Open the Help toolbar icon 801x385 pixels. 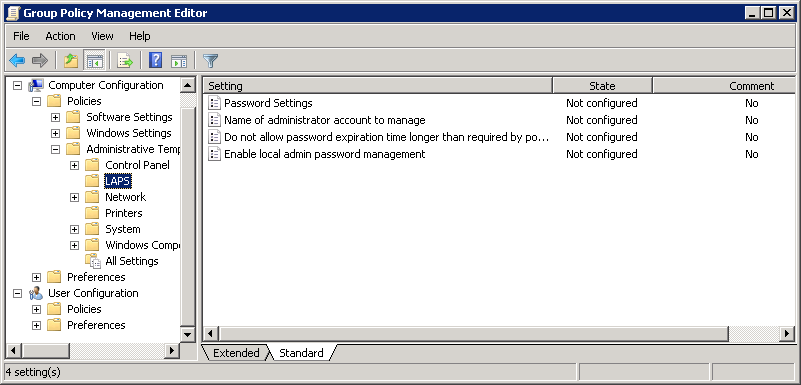coord(155,61)
